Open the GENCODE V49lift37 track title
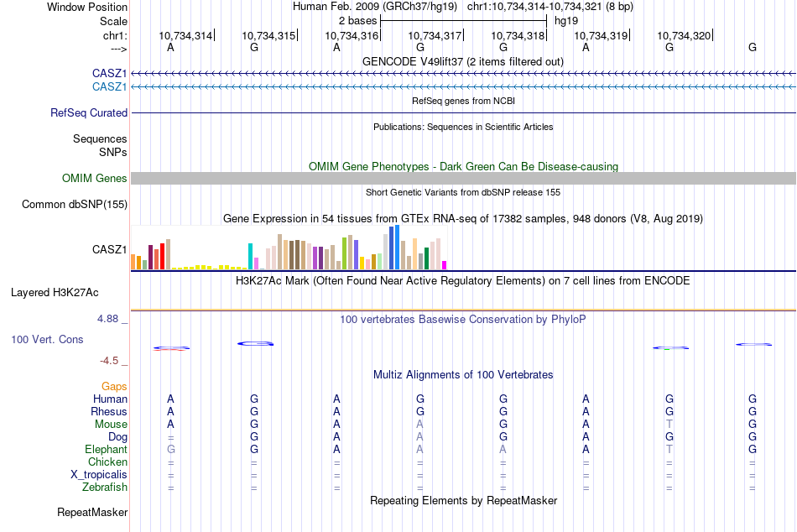797x532 pixels. click(x=462, y=61)
